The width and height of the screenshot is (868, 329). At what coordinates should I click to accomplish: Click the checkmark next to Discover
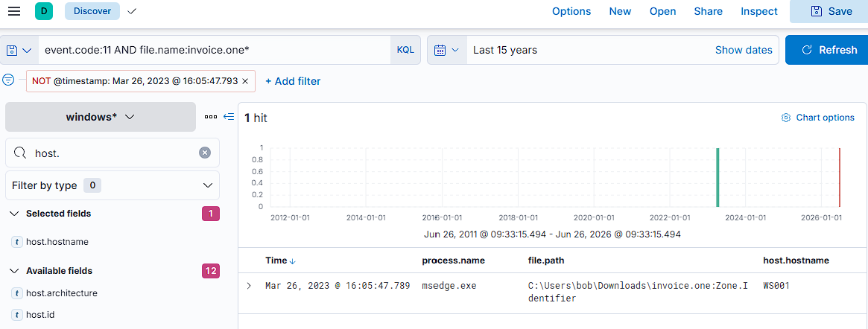pyautogui.click(x=132, y=11)
